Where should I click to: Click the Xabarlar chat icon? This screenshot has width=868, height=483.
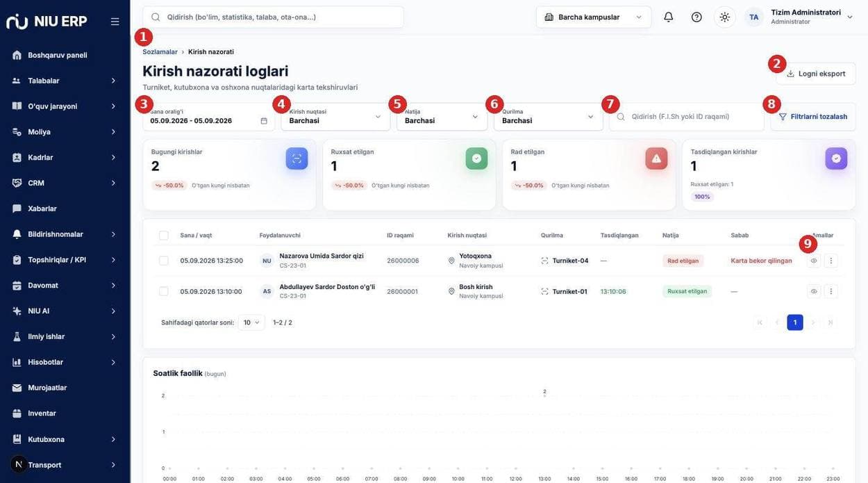pyautogui.click(x=17, y=208)
